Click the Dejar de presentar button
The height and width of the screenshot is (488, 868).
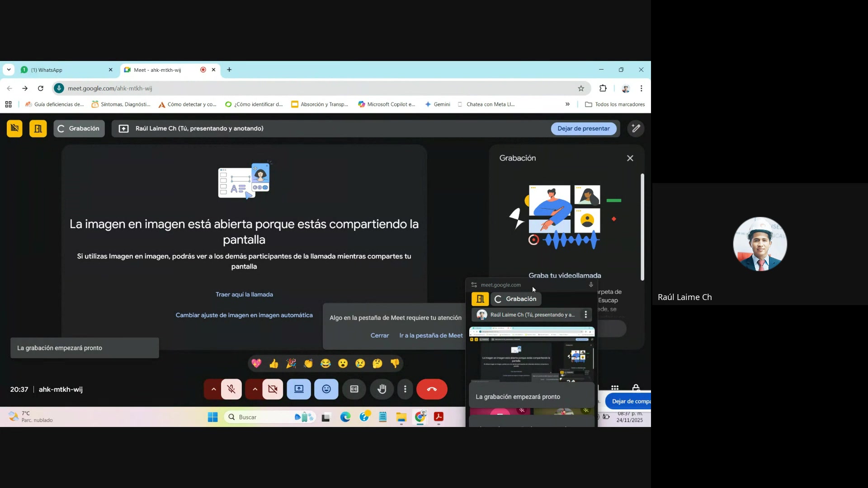583,128
